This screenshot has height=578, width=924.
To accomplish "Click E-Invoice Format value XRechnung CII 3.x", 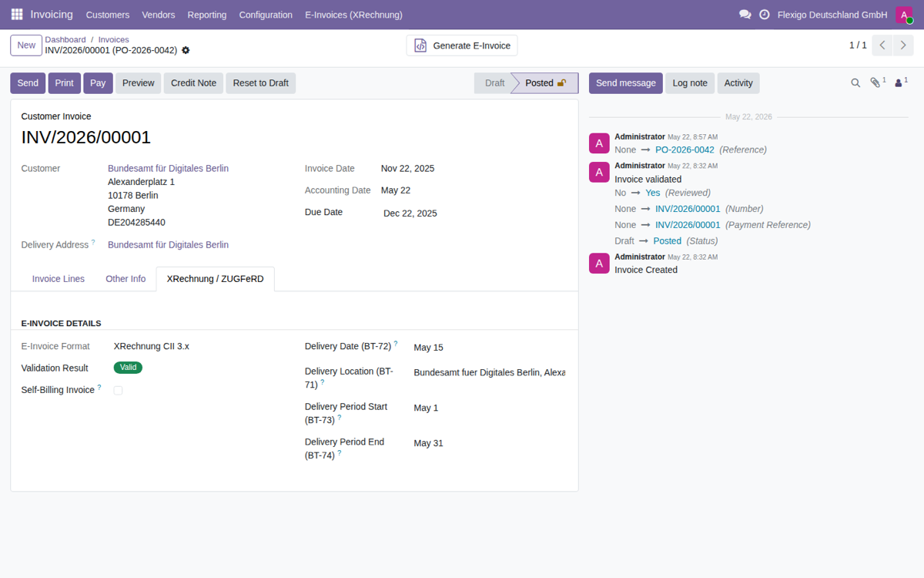I will point(152,346).
